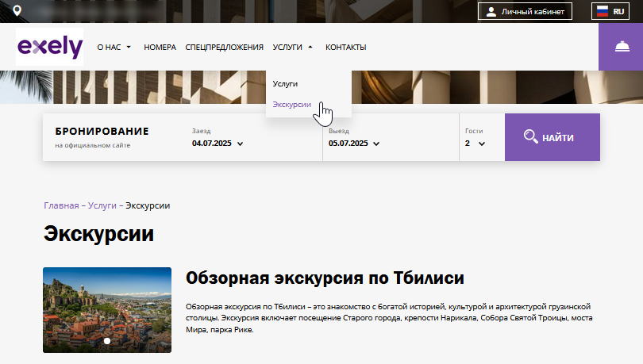Expand the О НАС menu arrow
This screenshot has height=364, width=643.
pyautogui.click(x=129, y=48)
